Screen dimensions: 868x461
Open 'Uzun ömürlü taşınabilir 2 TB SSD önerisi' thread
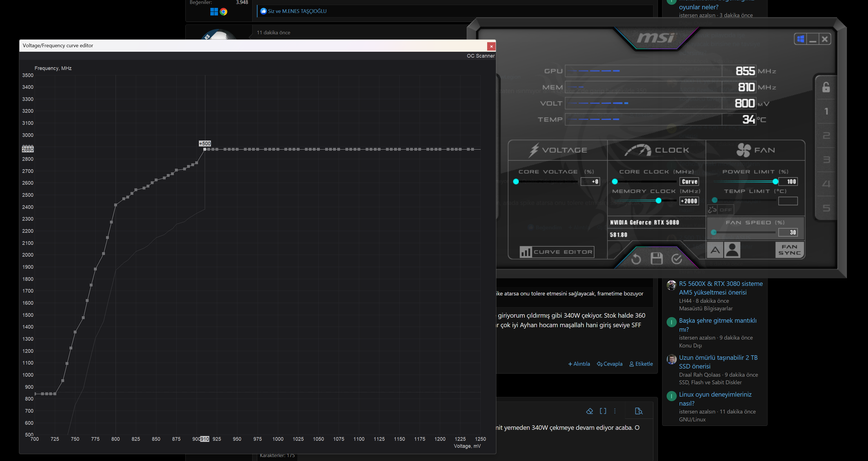[x=718, y=362]
